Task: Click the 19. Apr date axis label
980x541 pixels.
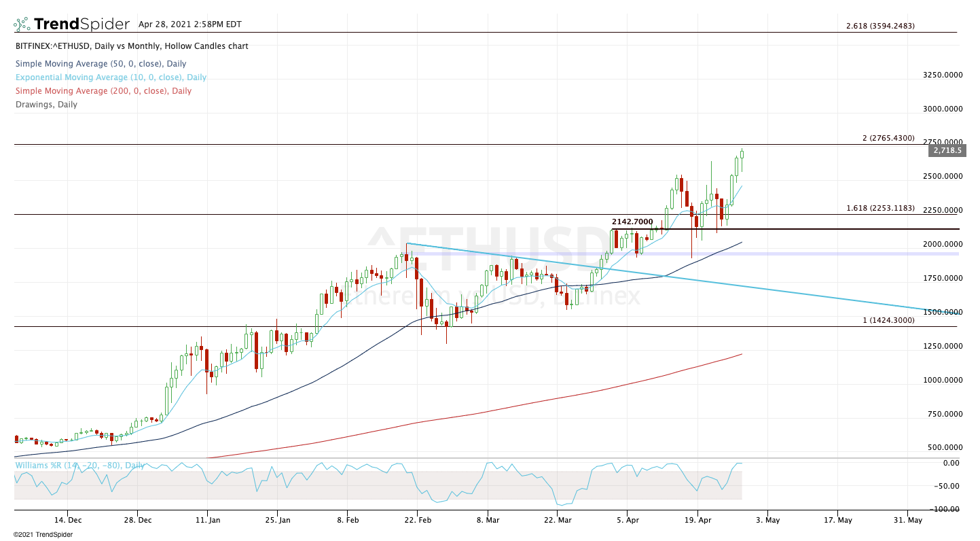Action: [697, 520]
